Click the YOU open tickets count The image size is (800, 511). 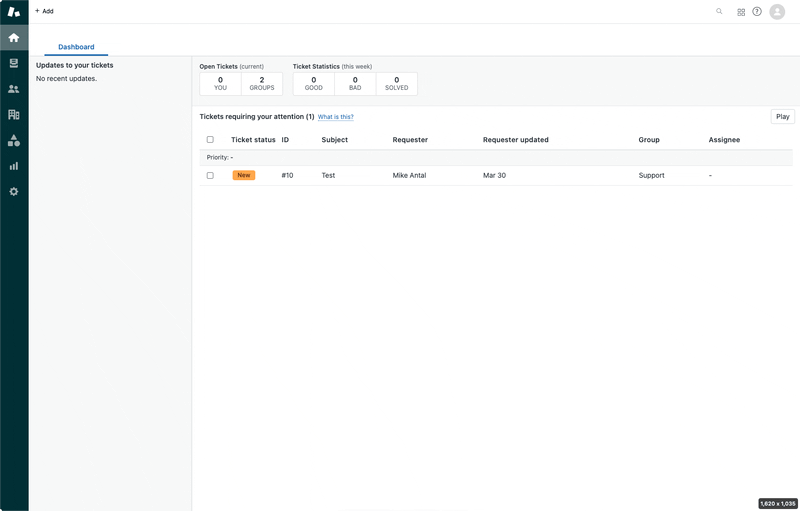(220, 84)
